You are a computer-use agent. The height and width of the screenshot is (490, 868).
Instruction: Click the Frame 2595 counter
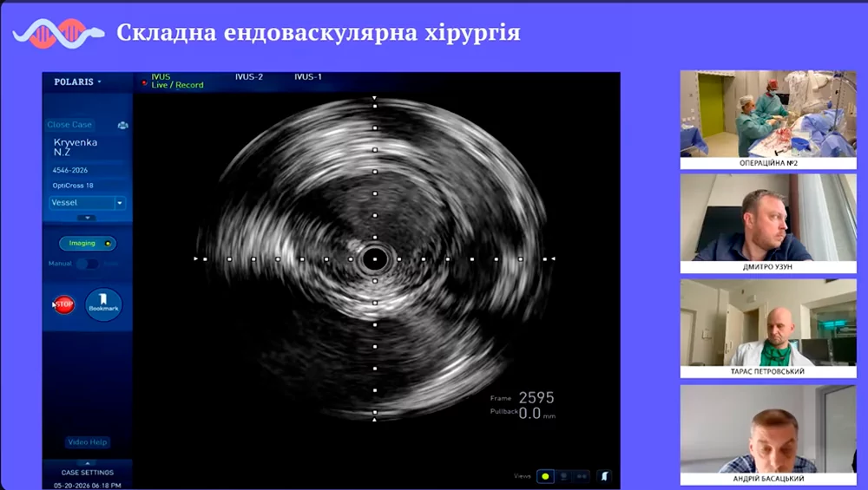point(522,398)
